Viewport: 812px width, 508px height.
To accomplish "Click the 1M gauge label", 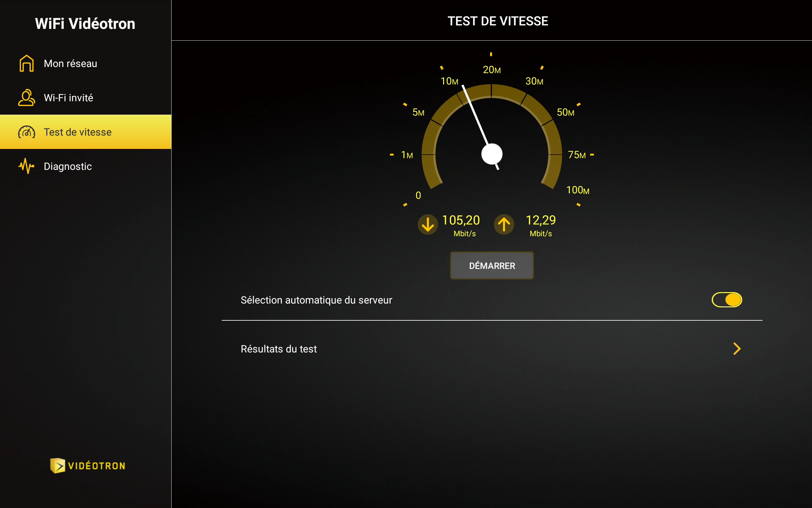I will pyautogui.click(x=407, y=155).
